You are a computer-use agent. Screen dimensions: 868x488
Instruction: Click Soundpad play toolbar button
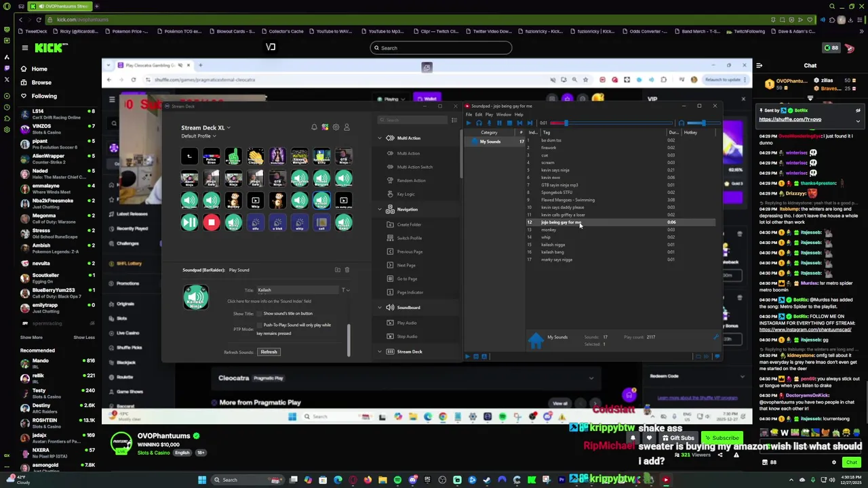click(x=469, y=123)
